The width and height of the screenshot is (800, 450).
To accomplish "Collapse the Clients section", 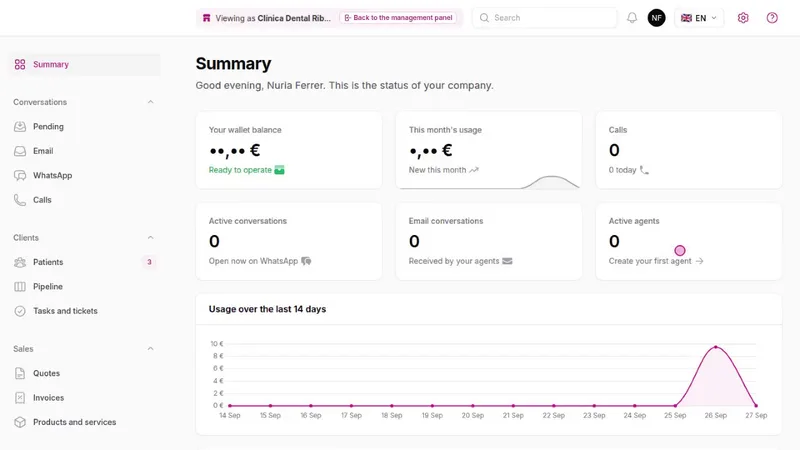I will pos(151,238).
